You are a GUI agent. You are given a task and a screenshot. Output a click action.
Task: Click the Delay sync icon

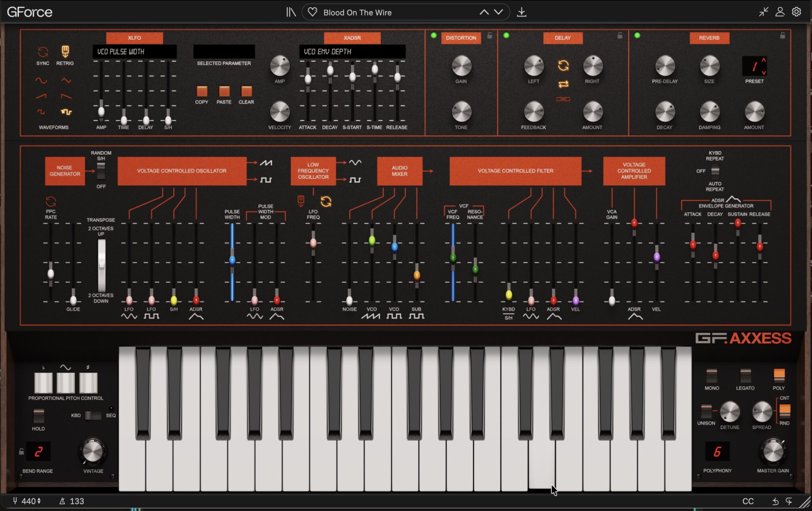[563, 65]
